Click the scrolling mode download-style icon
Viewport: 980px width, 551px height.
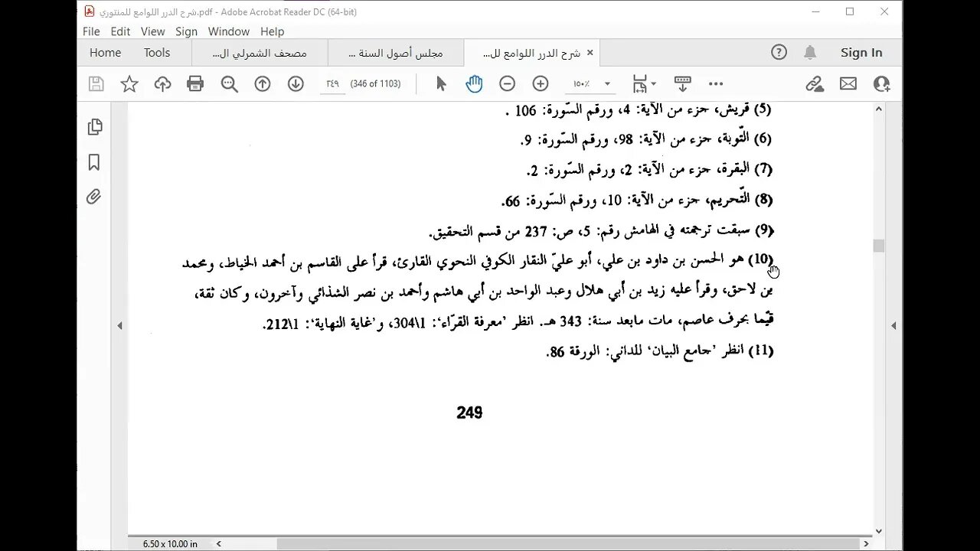click(x=682, y=84)
